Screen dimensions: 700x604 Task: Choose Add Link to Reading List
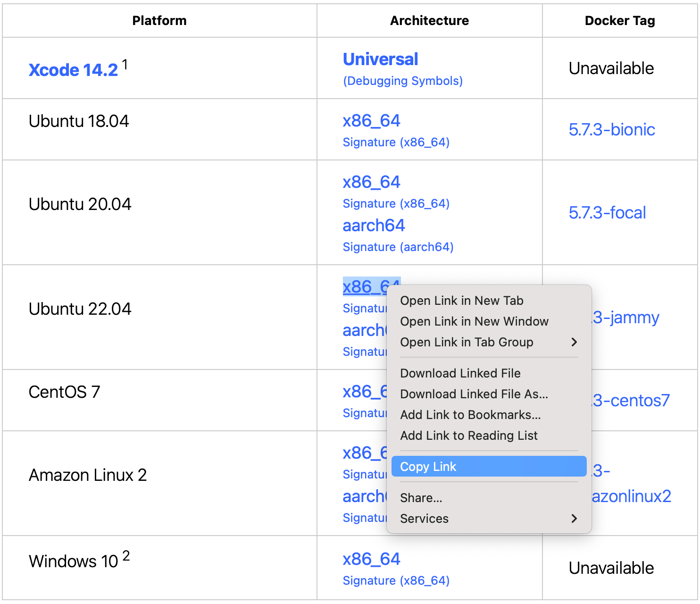pyautogui.click(x=469, y=436)
